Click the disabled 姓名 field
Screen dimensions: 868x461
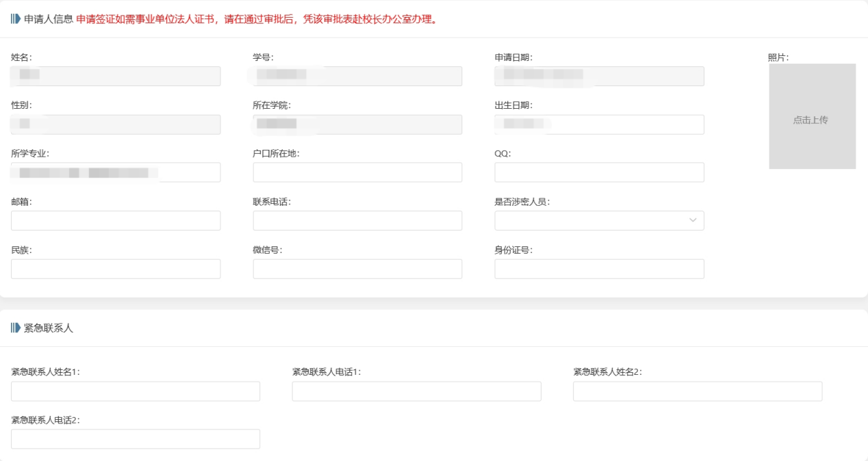tap(116, 76)
